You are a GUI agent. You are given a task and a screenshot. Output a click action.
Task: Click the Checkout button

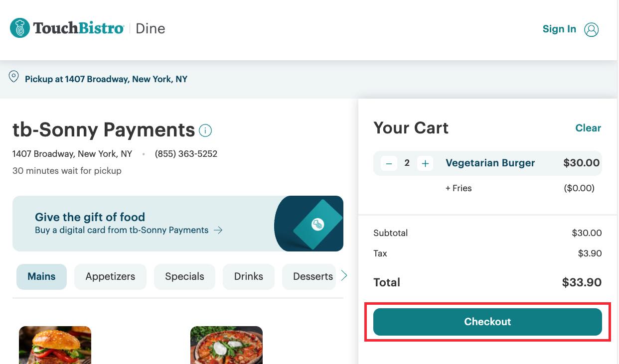click(x=487, y=322)
